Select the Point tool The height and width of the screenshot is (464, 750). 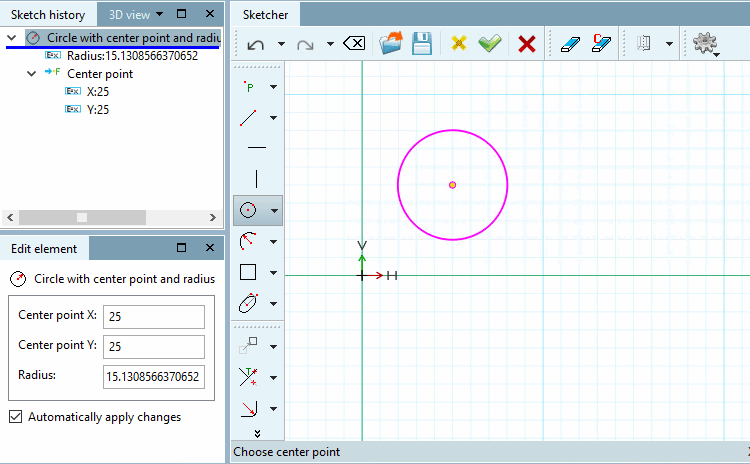[x=248, y=87]
